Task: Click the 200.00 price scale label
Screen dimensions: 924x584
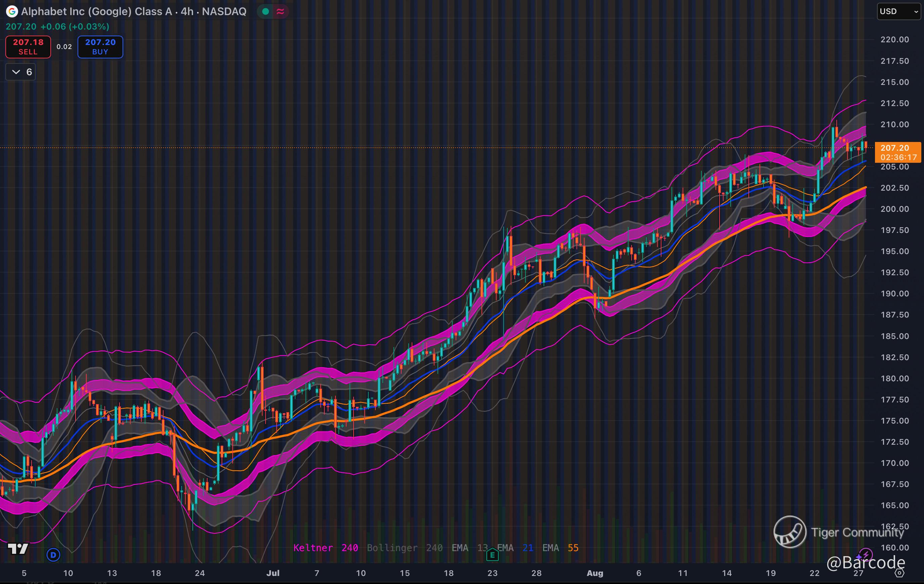Action: [x=894, y=209]
